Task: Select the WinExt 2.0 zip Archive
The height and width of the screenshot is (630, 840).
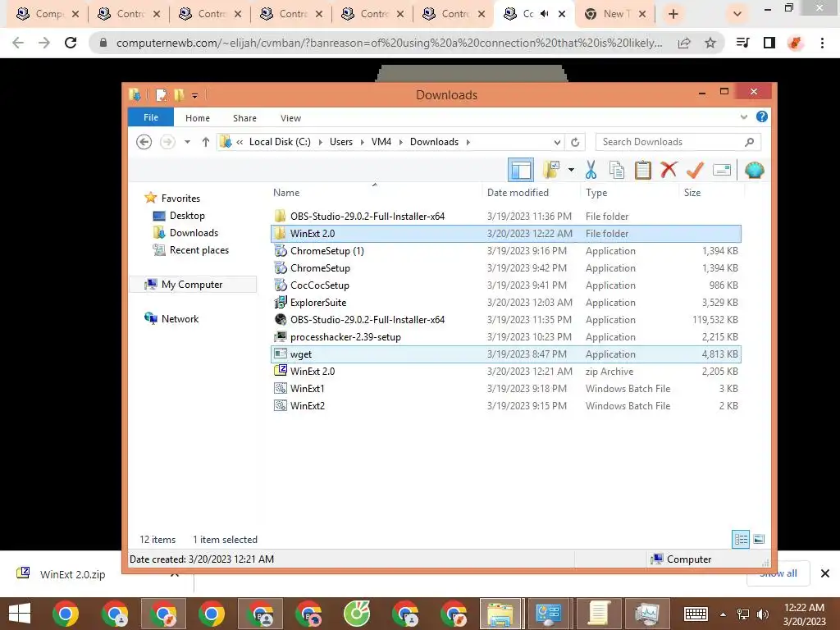Action: click(505, 372)
